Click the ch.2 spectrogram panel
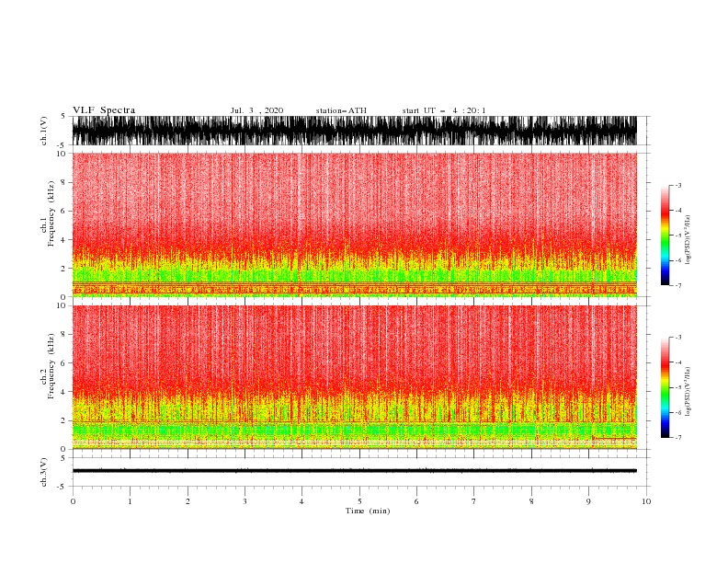The height and width of the screenshot is (563, 728). 354,377
